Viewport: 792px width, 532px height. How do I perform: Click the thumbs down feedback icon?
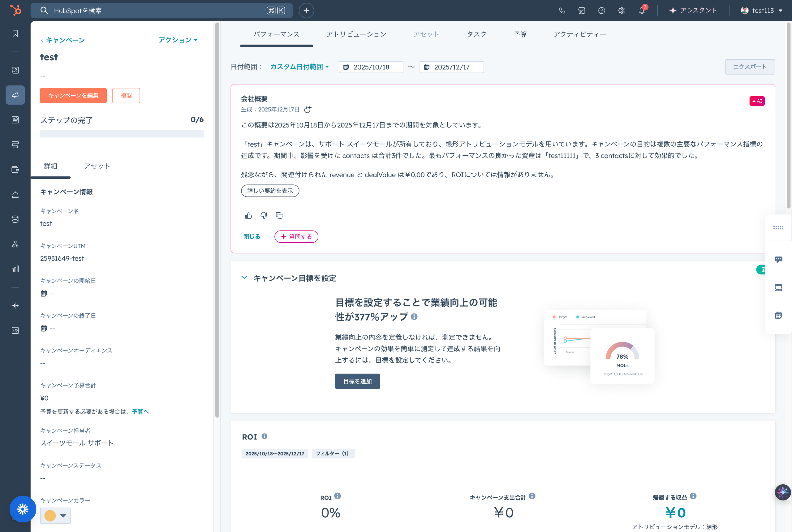tap(264, 215)
